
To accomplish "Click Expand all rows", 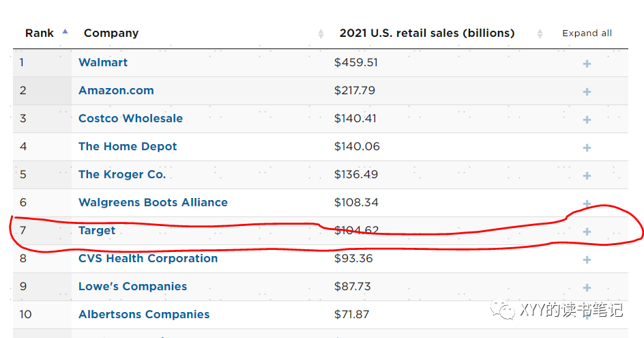I will click(587, 33).
